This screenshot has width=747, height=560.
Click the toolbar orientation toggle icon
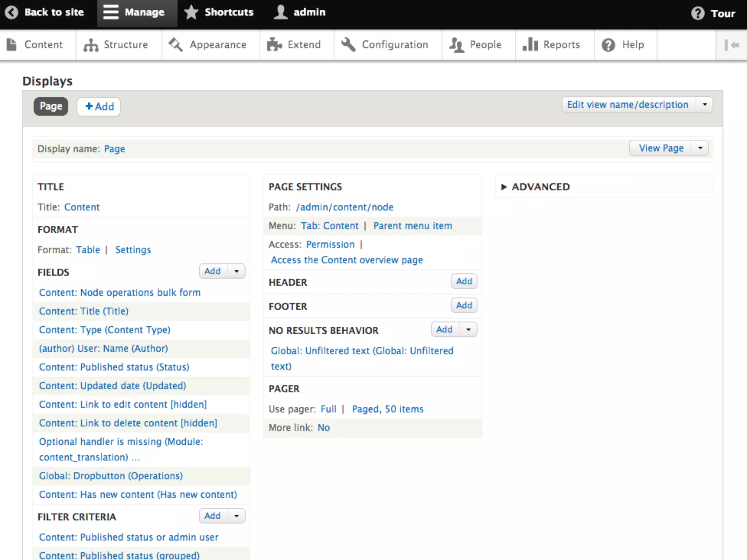click(x=731, y=45)
